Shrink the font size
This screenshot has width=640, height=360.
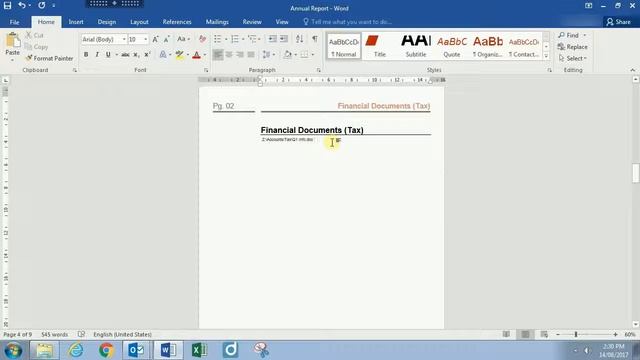click(167, 39)
